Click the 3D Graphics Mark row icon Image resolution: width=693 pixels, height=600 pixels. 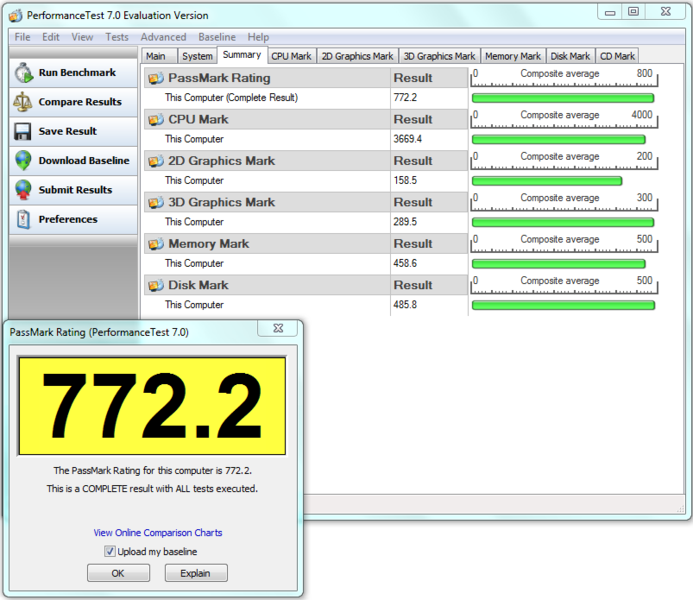click(x=156, y=203)
